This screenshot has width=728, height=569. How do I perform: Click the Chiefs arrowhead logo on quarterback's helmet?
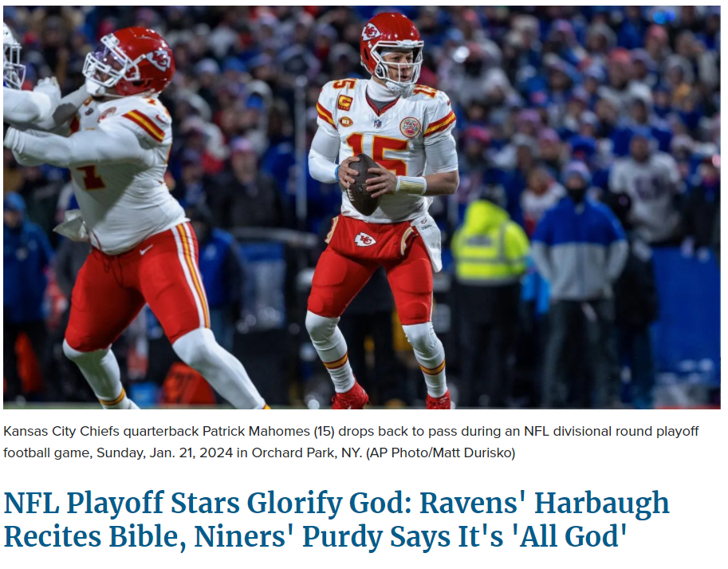pos(371,32)
